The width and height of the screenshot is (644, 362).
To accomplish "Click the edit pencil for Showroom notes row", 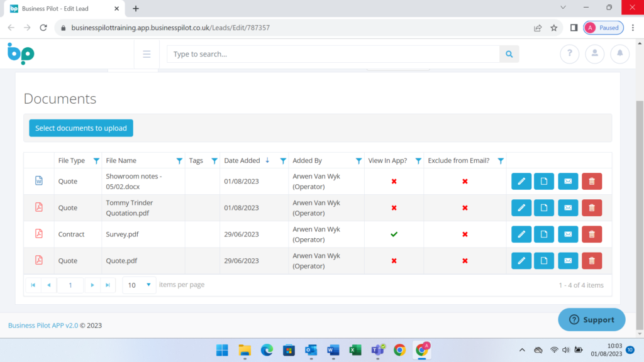I will [521, 182].
